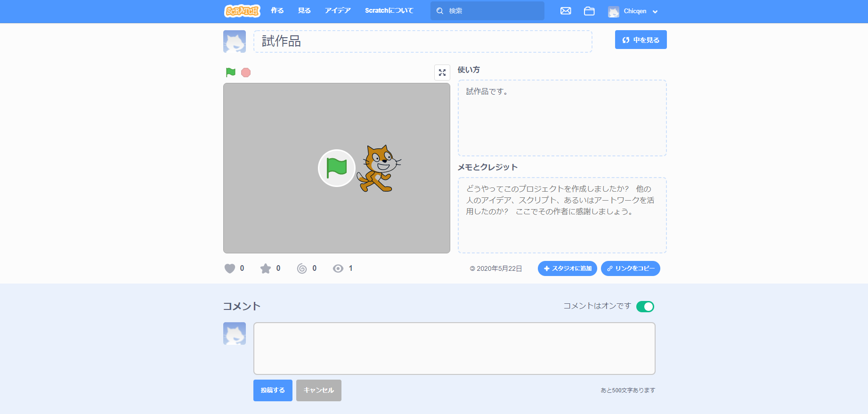Open the 見る menu item
This screenshot has height=414, width=868.
pyautogui.click(x=304, y=11)
